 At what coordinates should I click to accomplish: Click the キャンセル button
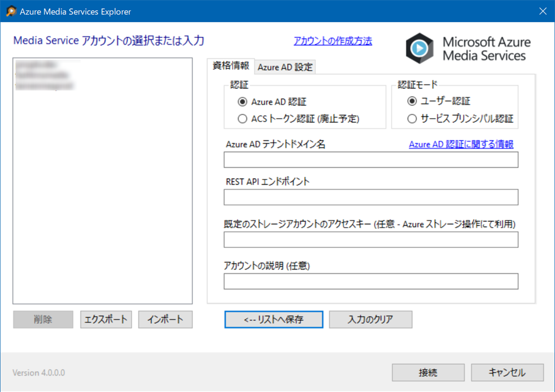tap(507, 372)
